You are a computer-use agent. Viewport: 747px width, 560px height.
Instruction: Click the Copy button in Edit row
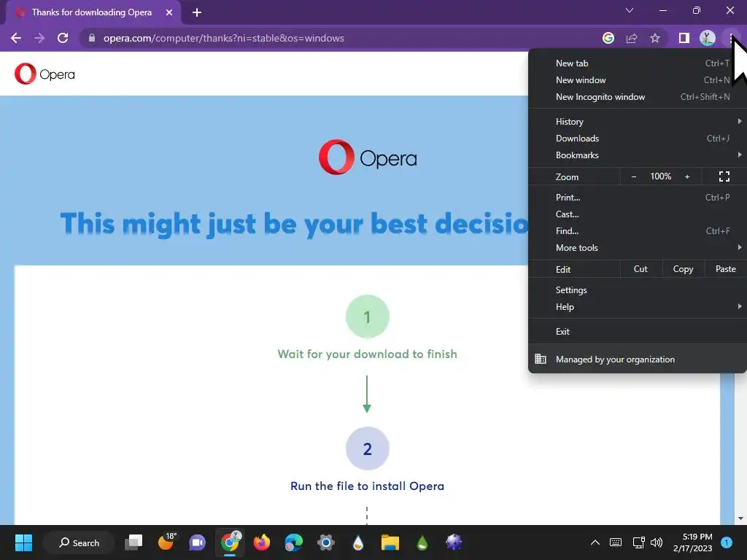click(x=683, y=269)
